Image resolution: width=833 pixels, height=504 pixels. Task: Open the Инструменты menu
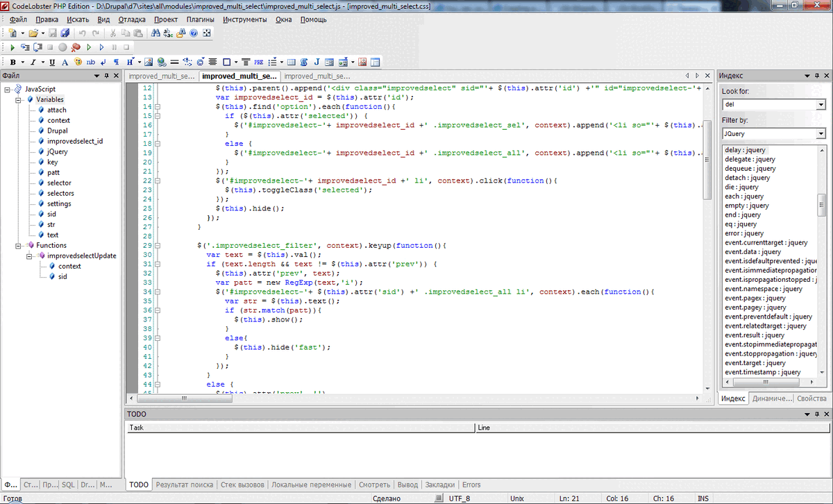click(x=245, y=19)
